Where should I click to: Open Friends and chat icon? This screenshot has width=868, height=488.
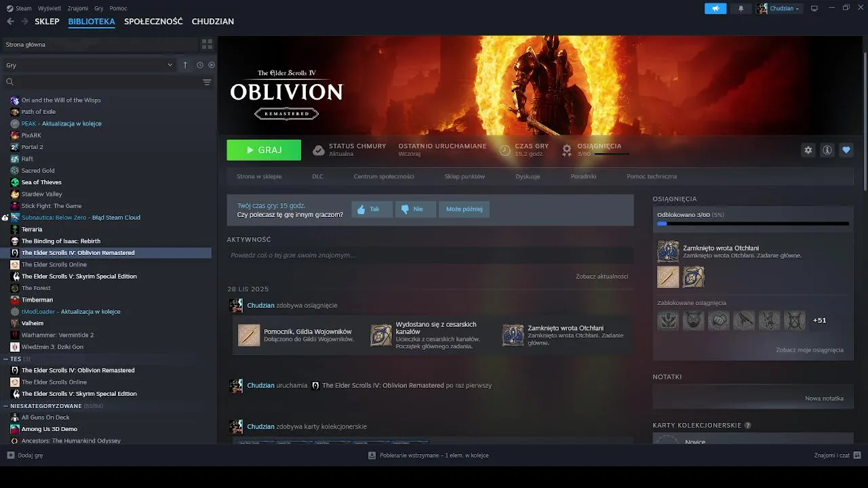857,455
